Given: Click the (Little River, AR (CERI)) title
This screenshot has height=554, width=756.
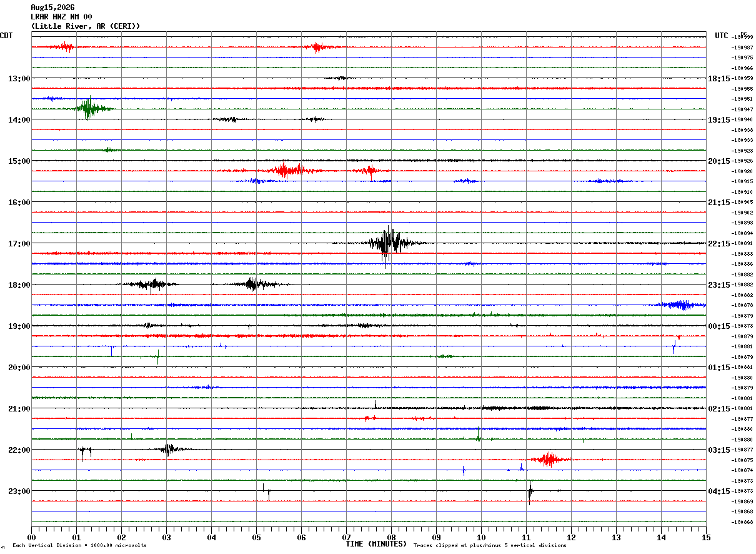Looking at the screenshot, I should 86,26.
